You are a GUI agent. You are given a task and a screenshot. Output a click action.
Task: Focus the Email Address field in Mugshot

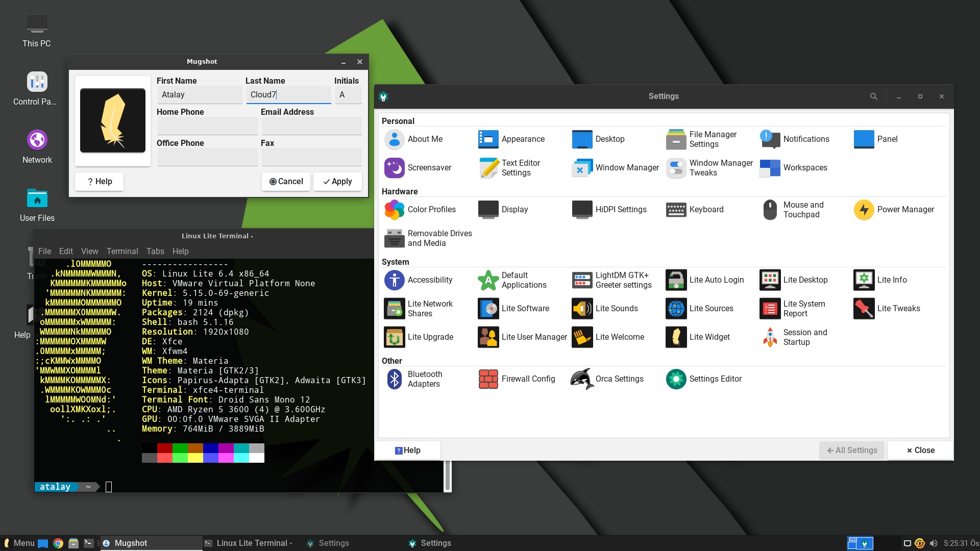tap(311, 126)
